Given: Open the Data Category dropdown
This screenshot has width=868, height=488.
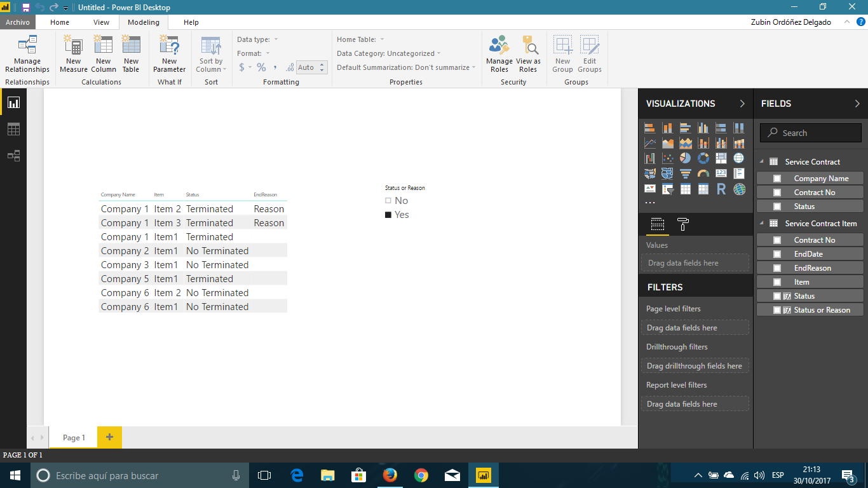Looking at the screenshot, I should [x=388, y=53].
